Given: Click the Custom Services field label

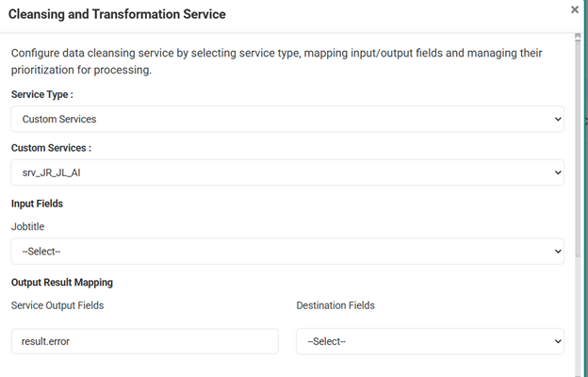Looking at the screenshot, I should tap(51, 148).
